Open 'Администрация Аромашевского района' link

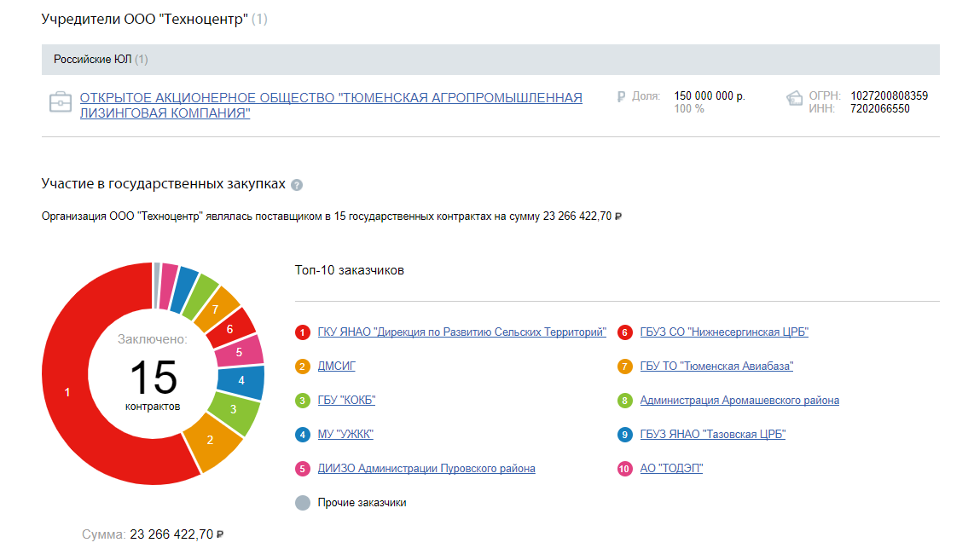point(739,401)
